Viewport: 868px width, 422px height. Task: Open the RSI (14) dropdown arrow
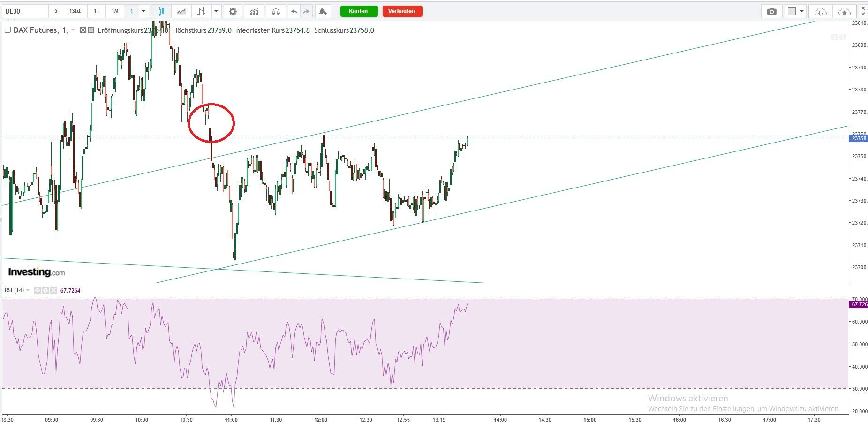click(28, 291)
